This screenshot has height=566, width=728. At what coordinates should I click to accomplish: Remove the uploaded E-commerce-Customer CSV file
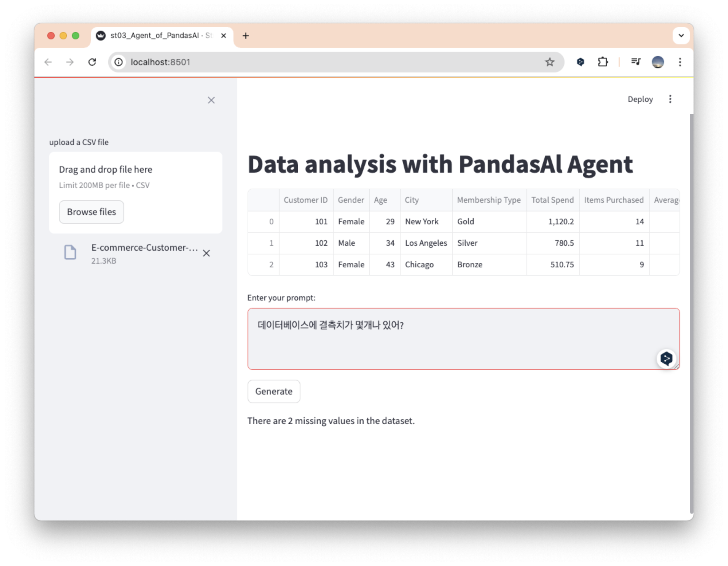[206, 253]
